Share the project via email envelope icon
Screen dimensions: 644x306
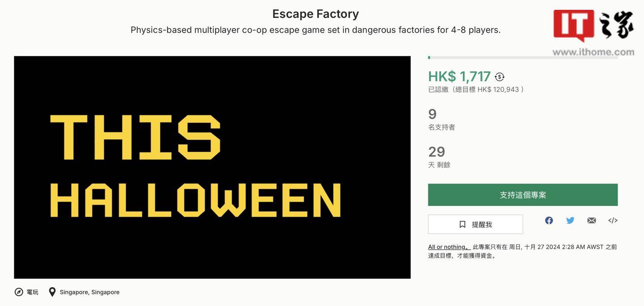click(592, 220)
